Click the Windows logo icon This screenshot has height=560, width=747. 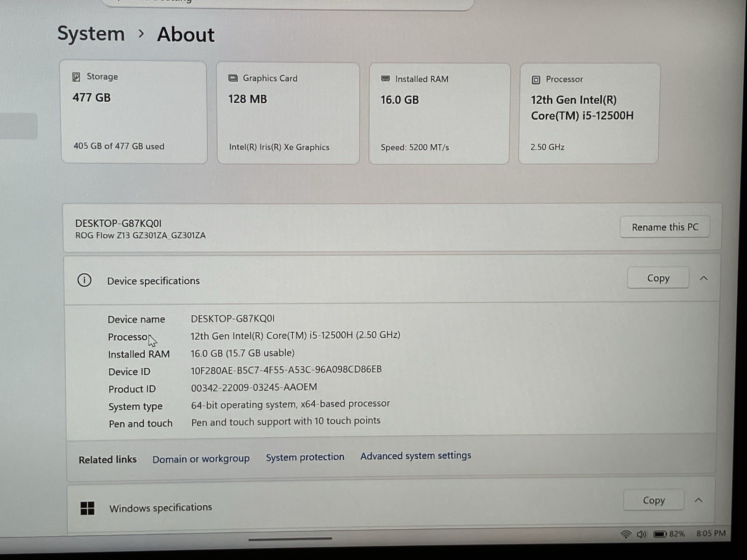(87, 508)
